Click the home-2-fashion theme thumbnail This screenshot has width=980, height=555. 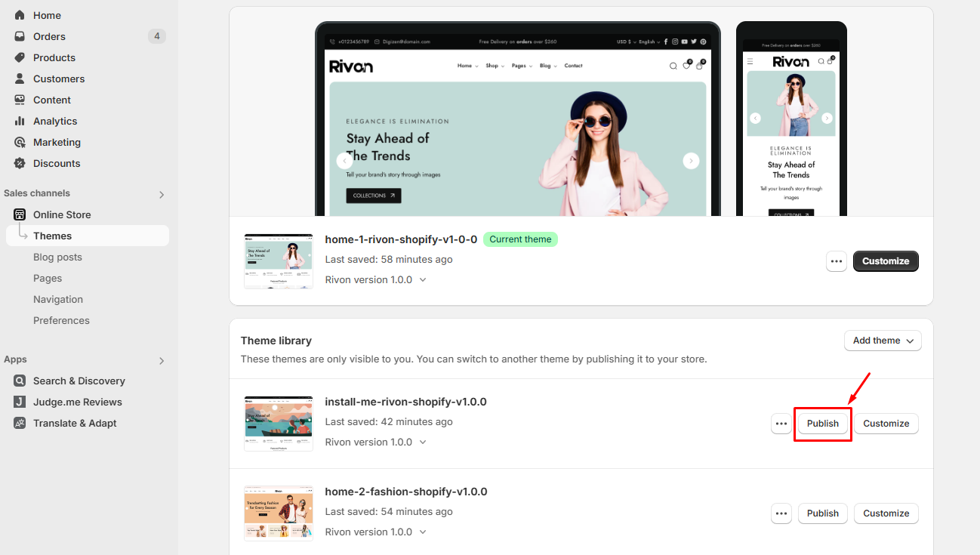pyautogui.click(x=279, y=513)
